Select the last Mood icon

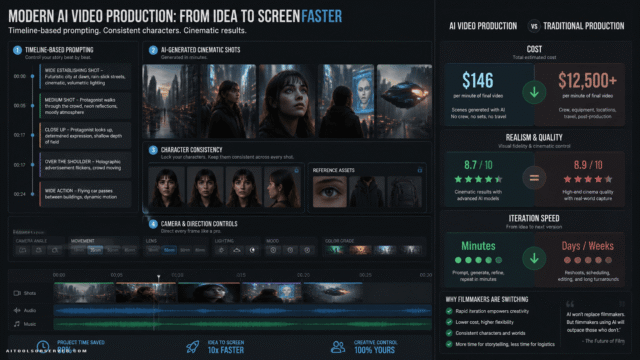[307, 250]
